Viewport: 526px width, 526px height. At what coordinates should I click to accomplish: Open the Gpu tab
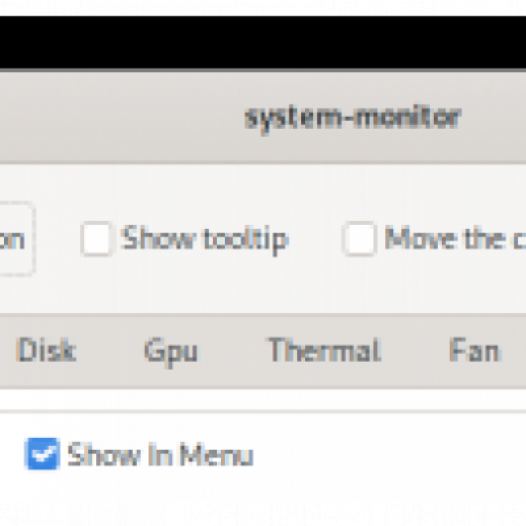pos(172,350)
